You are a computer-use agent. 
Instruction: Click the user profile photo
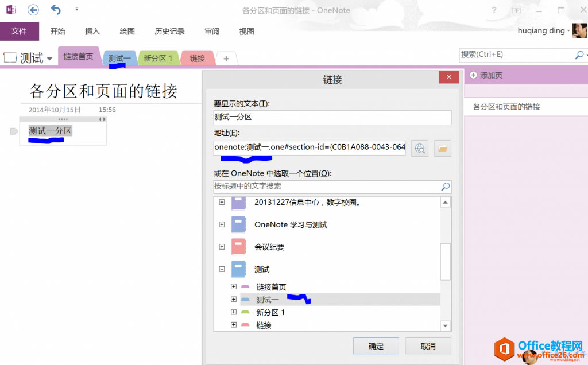coord(580,30)
